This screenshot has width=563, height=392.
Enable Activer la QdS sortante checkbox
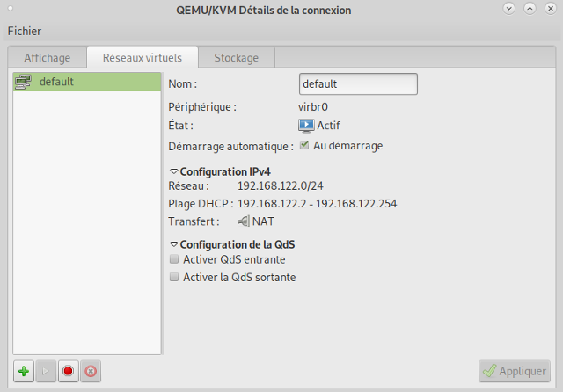click(174, 277)
